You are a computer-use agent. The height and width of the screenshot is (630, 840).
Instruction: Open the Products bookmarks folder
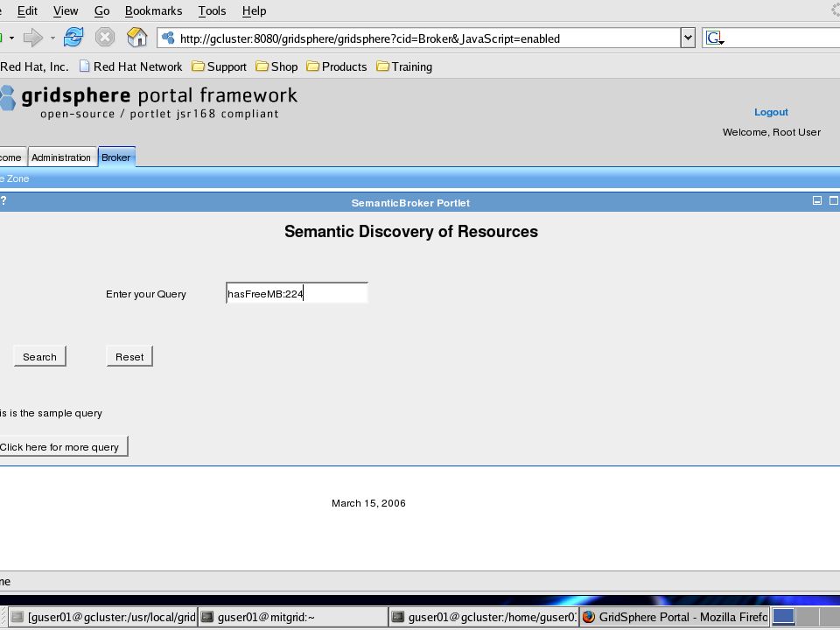point(337,66)
